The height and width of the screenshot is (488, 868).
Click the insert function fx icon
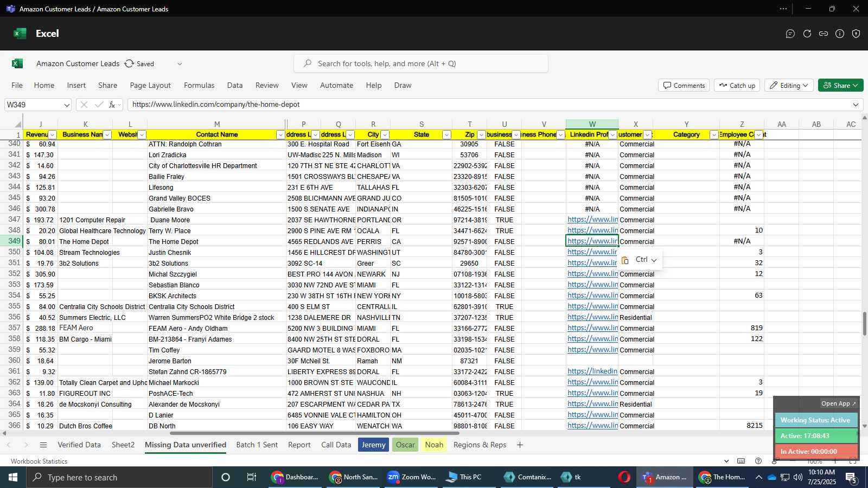click(x=112, y=105)
